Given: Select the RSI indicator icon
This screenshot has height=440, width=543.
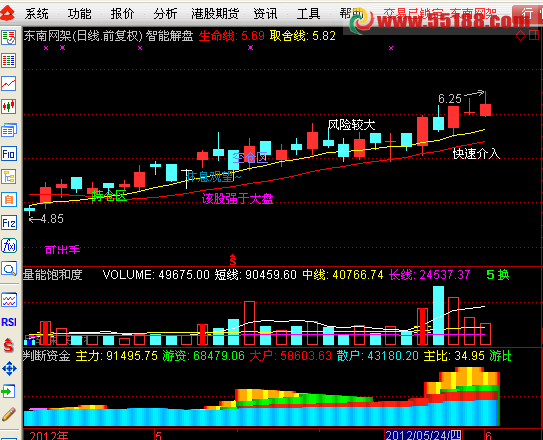Looking at the screenshot, I should point(9,322).
